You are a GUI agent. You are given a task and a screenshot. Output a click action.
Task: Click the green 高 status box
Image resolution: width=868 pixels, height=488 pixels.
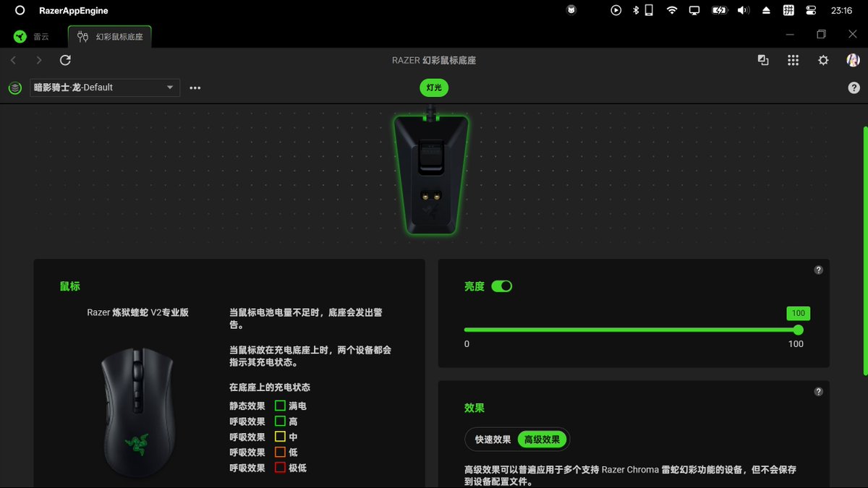(x=280, y=421)
